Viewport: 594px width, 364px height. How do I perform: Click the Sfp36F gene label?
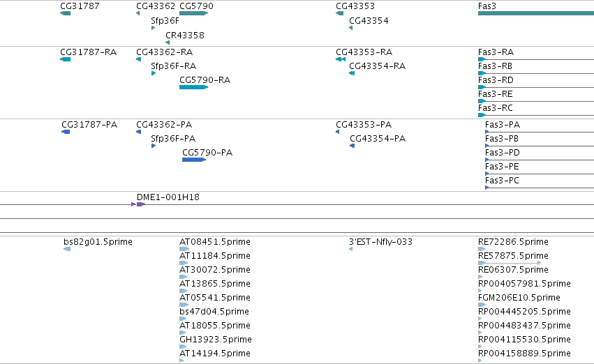pos(165,20)
